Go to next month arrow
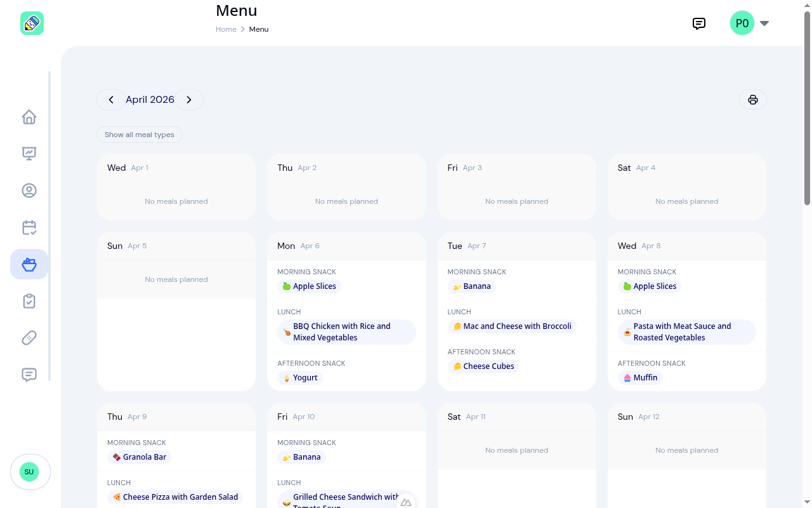The image size is (812, 508). [x=189, y=100]
